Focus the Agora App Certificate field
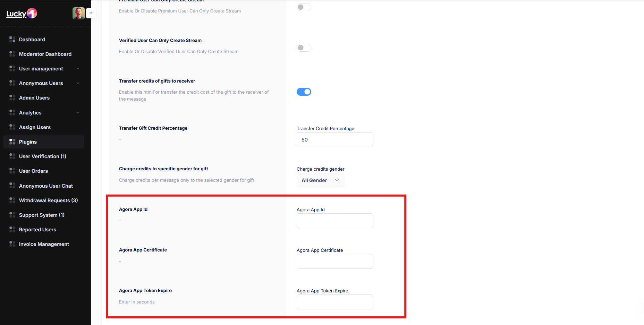 334,262
